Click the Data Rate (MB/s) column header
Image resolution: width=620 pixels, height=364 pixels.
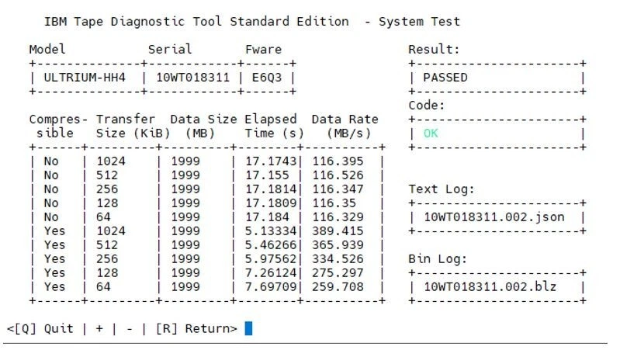345,126
